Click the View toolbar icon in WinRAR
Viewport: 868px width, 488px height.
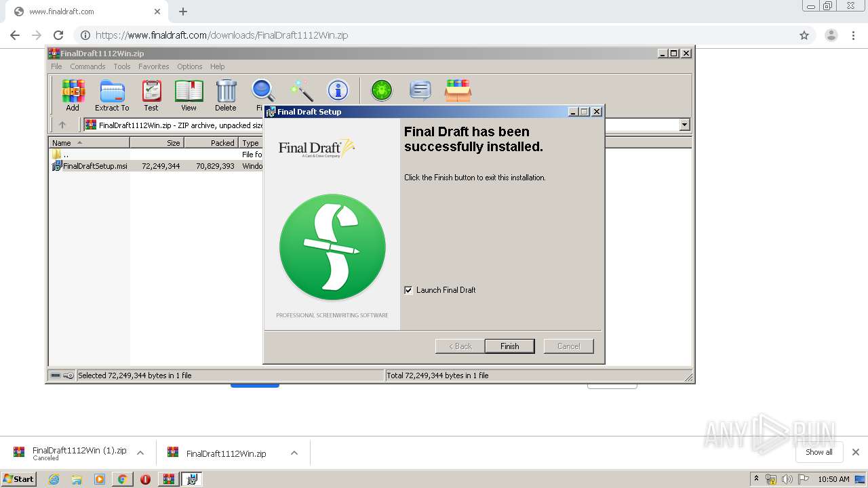point(189,95)
